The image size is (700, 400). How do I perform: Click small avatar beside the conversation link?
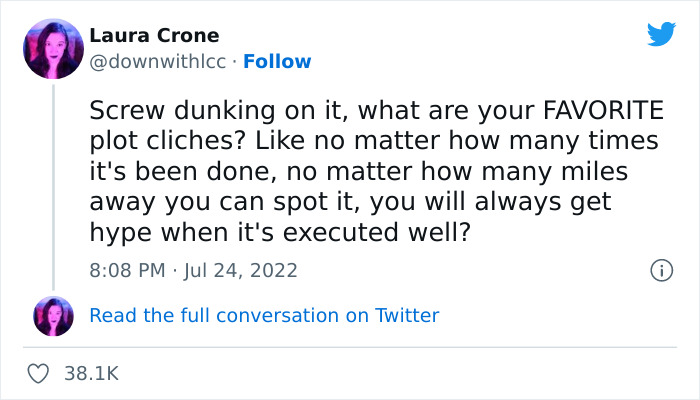pos(53,315)
